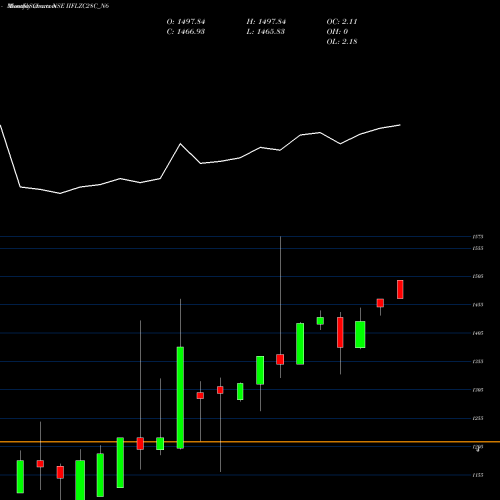Click the open price value O: 1497.84
The height and width of the screenshot is (500, 500).
[186, 22]
